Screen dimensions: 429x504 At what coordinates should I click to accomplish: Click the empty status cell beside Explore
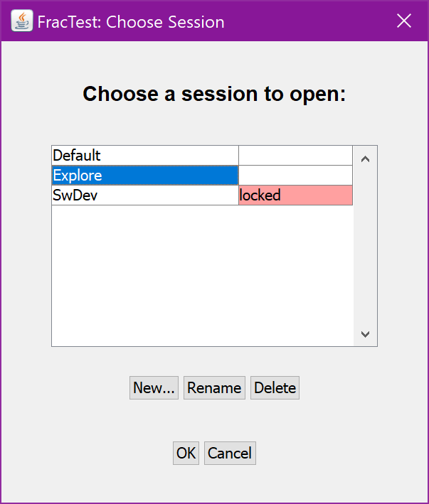(x=295, y=176)
